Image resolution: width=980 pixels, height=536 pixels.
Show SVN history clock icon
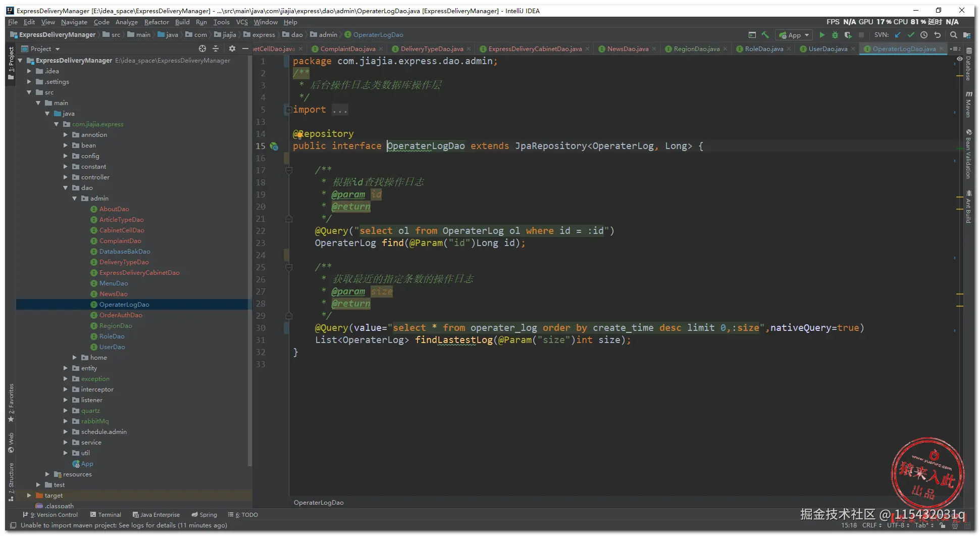pos(924,35)
